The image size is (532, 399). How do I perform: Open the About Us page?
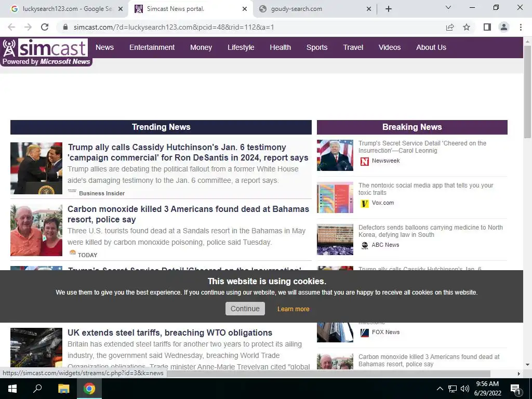(431, 47)
